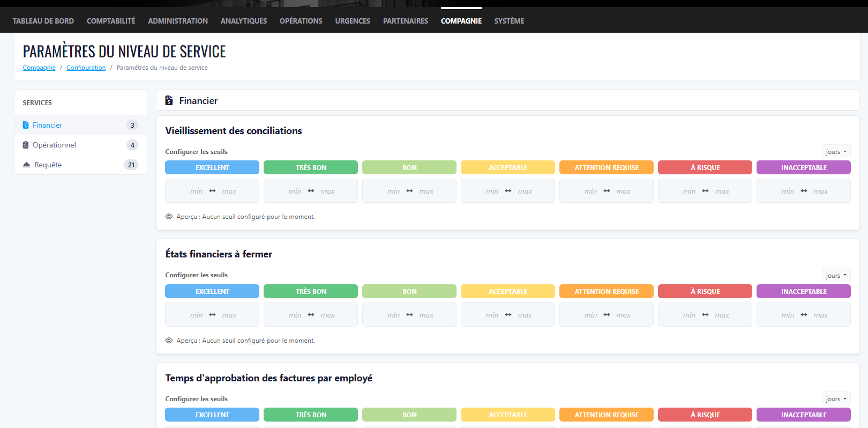Open jours unit dropdown for Vieillissement des conciliations
Viewport: 868px width, 428px height.
[x=836, y=152]
